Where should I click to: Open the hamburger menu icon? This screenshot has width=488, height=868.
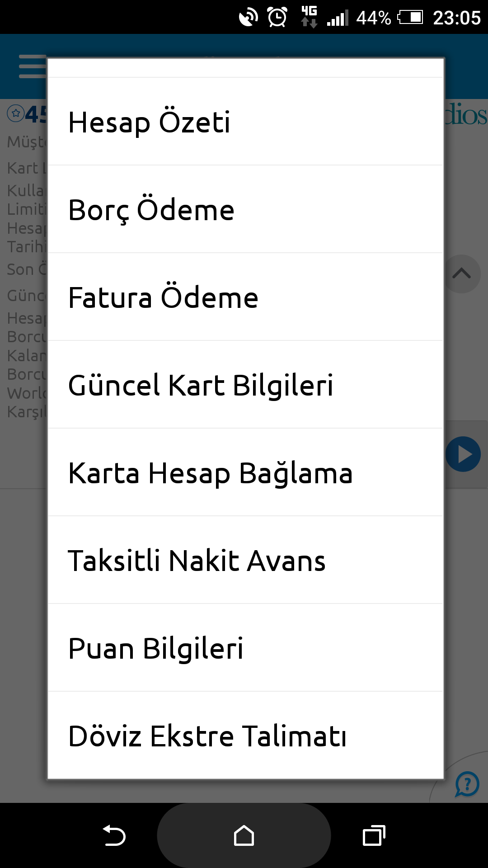pos(33,66)
